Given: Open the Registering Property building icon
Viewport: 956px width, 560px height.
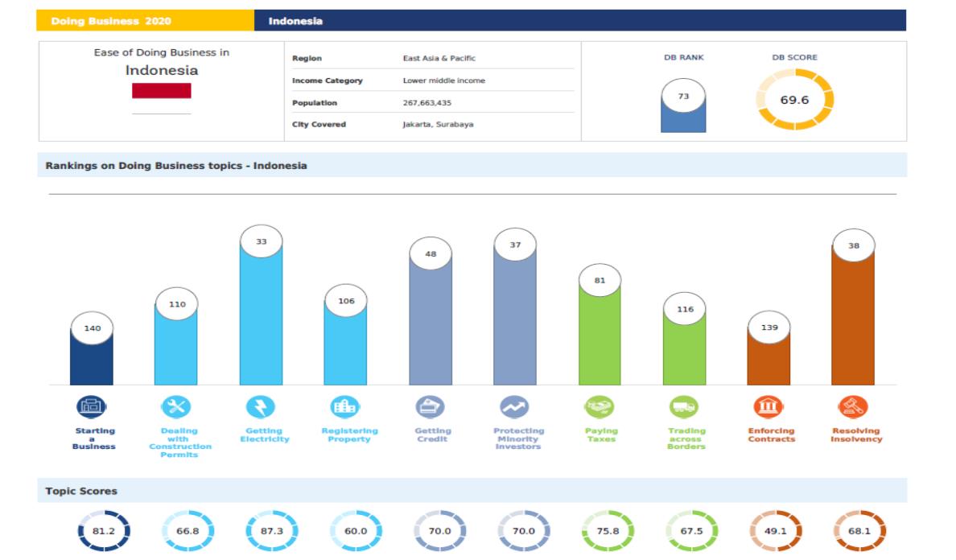Looking at the screenshot, I should tap(345, 407).
